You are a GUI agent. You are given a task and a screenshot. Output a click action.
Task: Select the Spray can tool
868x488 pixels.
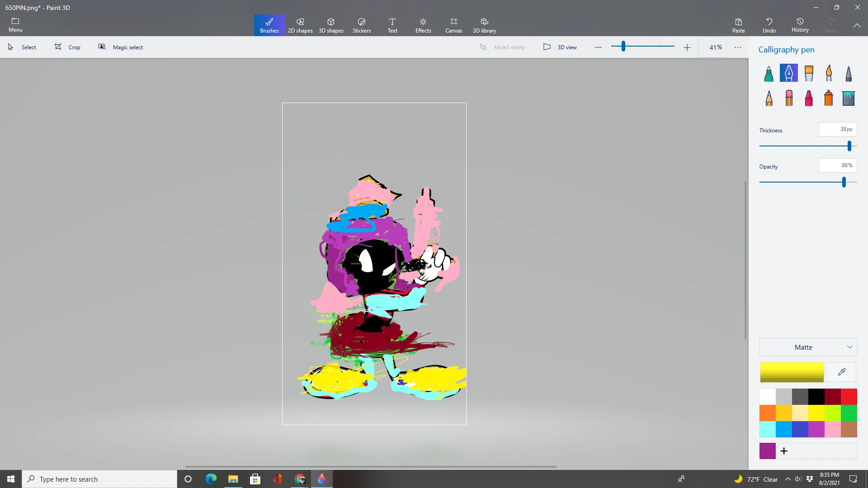point(829,98)
